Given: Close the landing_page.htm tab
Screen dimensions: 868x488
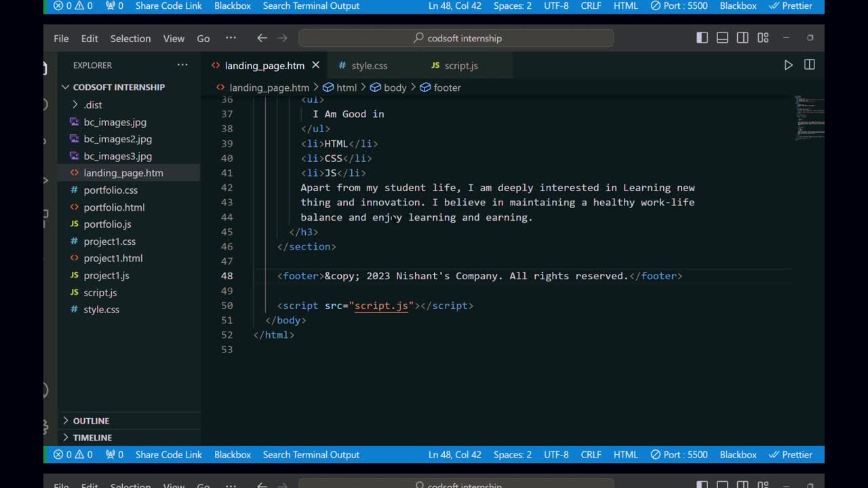Looking at the screenshot, I should (315, 65).
